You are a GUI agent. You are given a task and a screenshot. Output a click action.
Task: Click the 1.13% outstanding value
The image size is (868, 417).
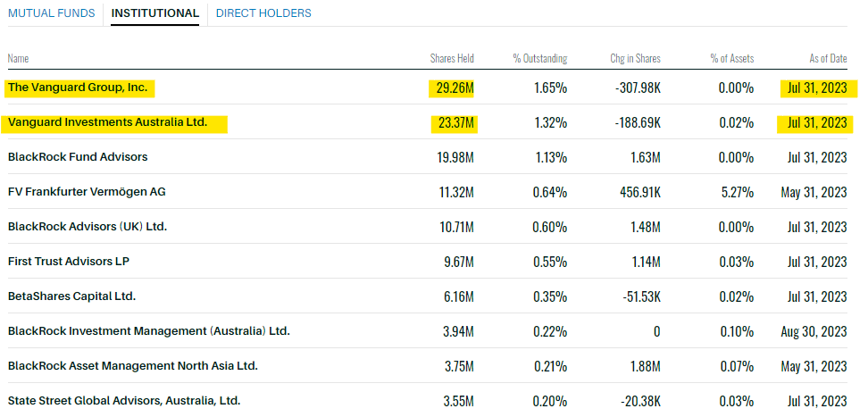551,157
